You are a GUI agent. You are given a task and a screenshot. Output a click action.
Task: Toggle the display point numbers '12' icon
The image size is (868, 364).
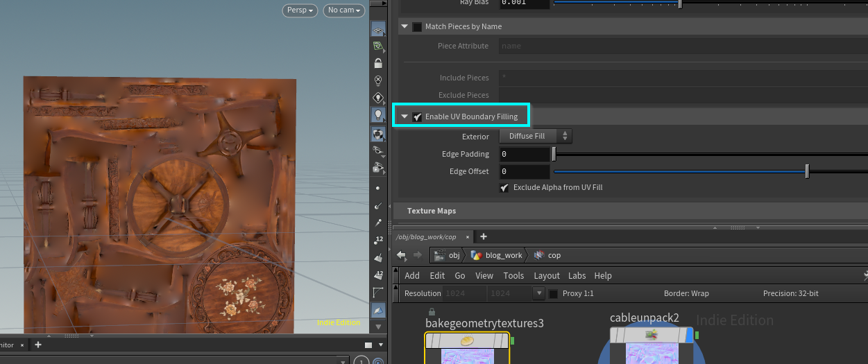click(x=378, y=240)
